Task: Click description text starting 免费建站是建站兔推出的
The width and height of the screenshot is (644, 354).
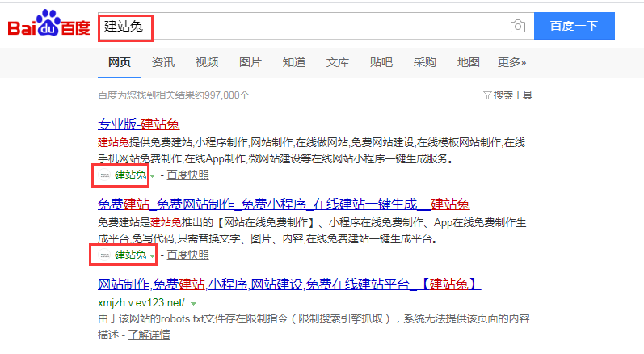Action: click(312, 231)
